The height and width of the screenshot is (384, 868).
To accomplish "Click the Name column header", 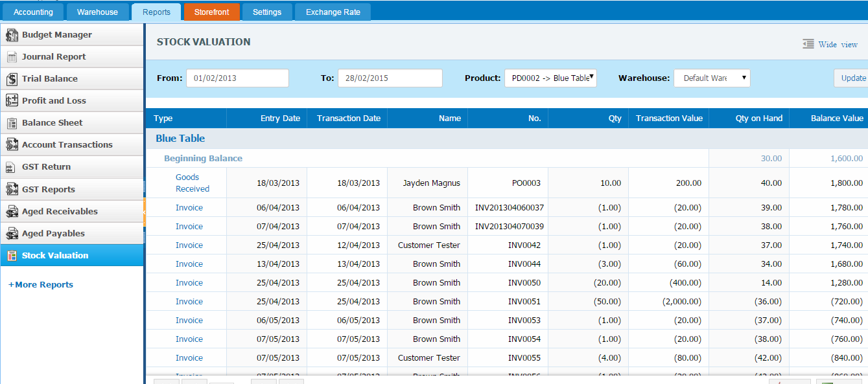I will pyautogui.click(x=427, y=119).
